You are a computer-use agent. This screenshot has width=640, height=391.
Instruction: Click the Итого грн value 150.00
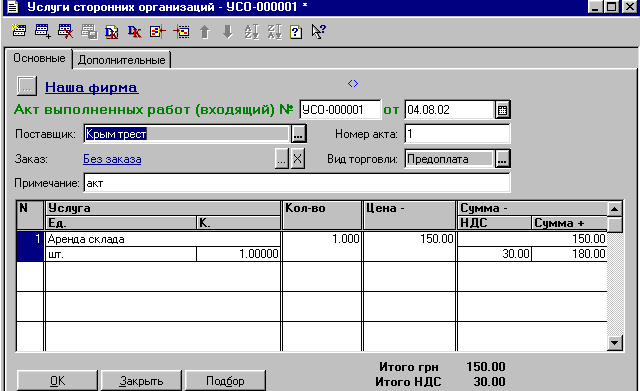tap(486, 367)
